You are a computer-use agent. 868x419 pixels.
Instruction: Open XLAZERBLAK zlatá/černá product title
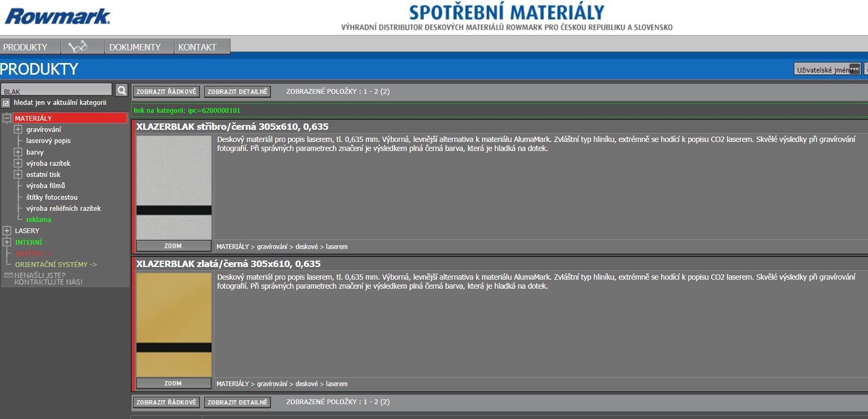click(x=228, y=264)
